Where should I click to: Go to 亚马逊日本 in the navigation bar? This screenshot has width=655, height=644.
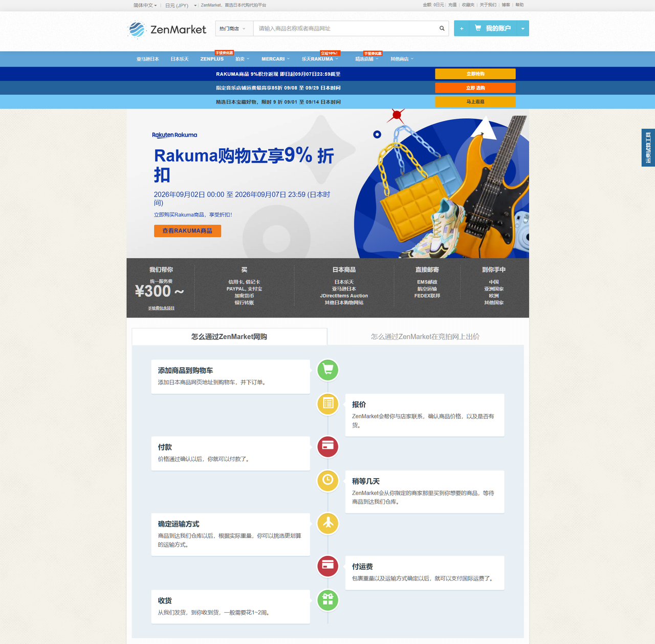point(148,59)
